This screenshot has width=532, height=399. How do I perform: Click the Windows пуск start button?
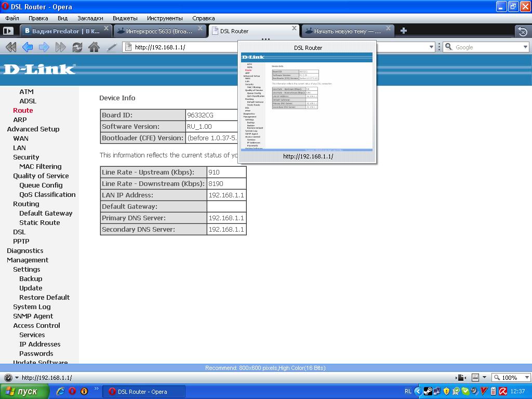[x=24, y=391]
